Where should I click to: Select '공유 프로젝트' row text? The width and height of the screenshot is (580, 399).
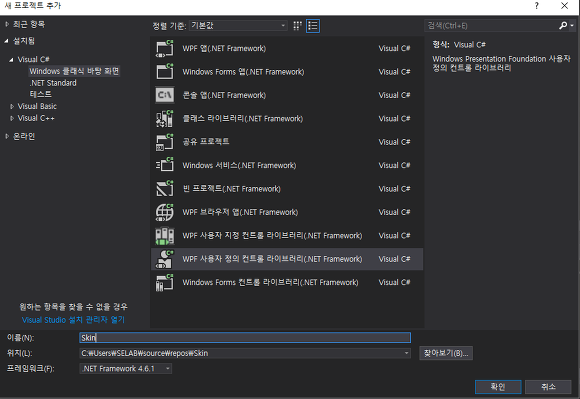point(206,142)
